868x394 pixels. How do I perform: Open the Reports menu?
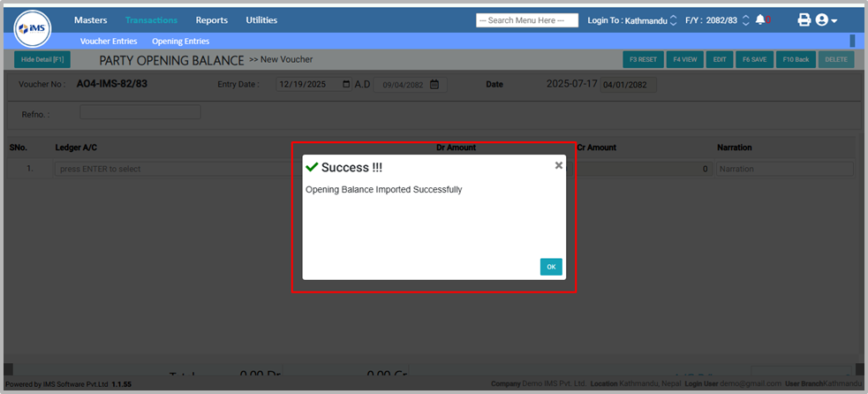(211, 20)
